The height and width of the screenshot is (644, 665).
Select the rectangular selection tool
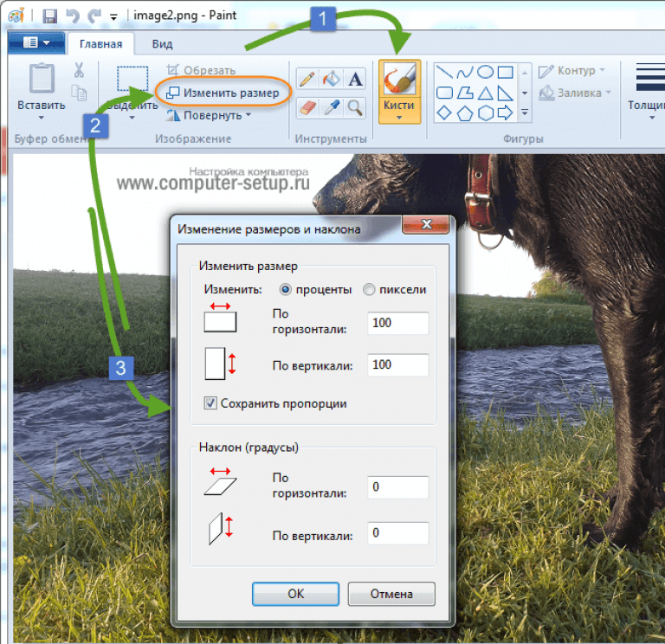pos(132,79)
